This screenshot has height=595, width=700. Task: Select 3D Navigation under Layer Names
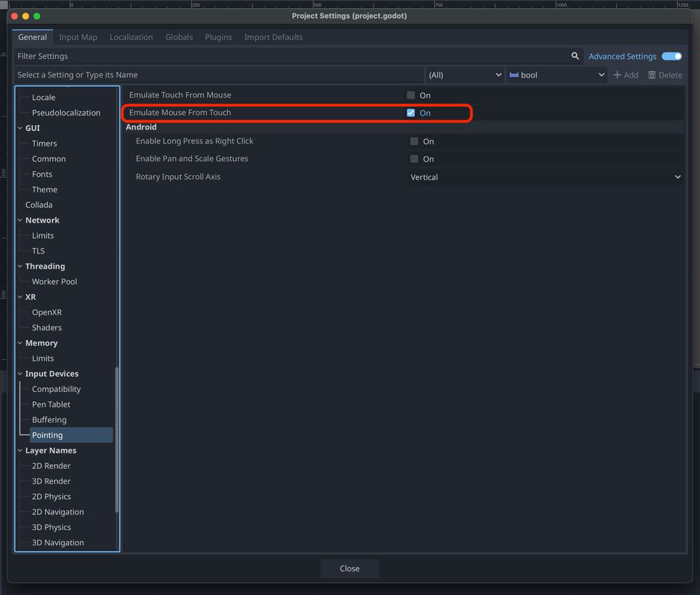point(58,542)
